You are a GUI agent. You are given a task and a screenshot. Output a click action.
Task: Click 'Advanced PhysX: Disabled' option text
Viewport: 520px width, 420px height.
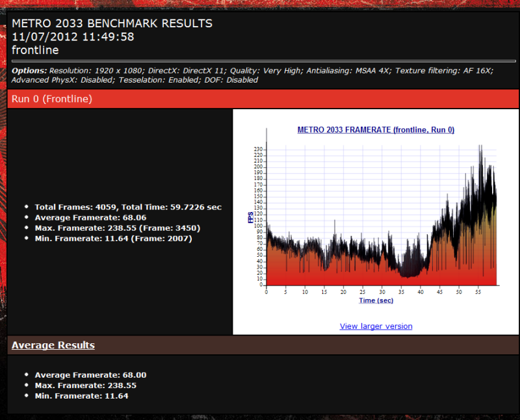[x=63, y=80]
